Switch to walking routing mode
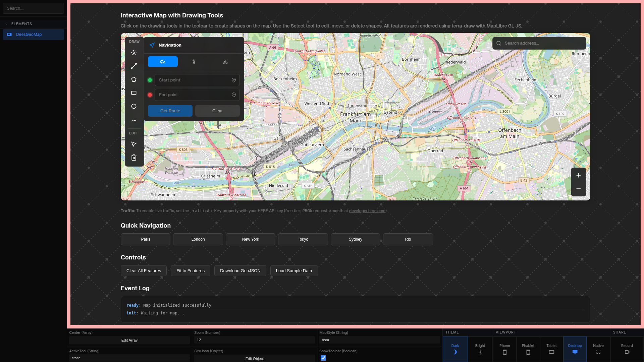This screenshot has height=362, width=644. [x=194, y=62]
